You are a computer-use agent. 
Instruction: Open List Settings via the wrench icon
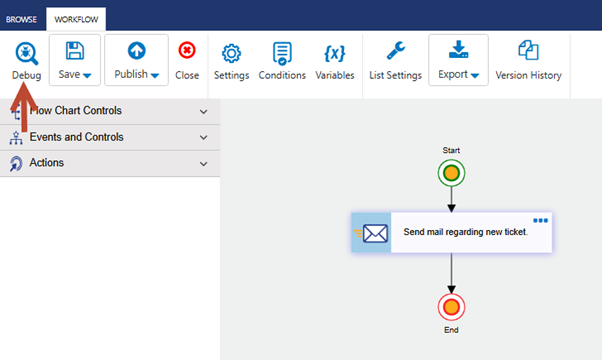coord(395,51)
